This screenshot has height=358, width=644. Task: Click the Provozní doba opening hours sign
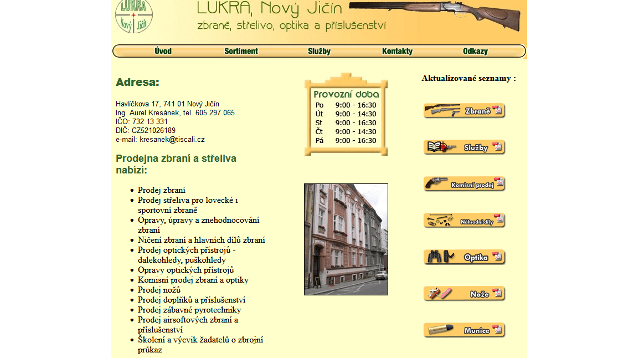[346, 115]
